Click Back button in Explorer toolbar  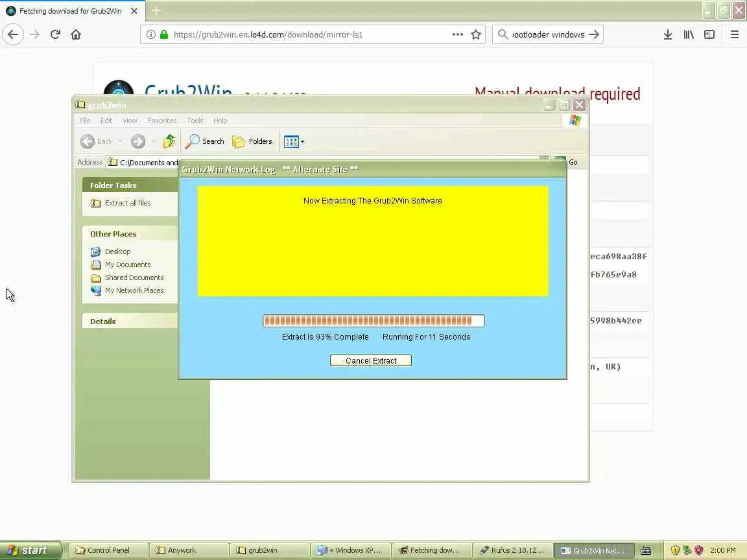[96, 141]
